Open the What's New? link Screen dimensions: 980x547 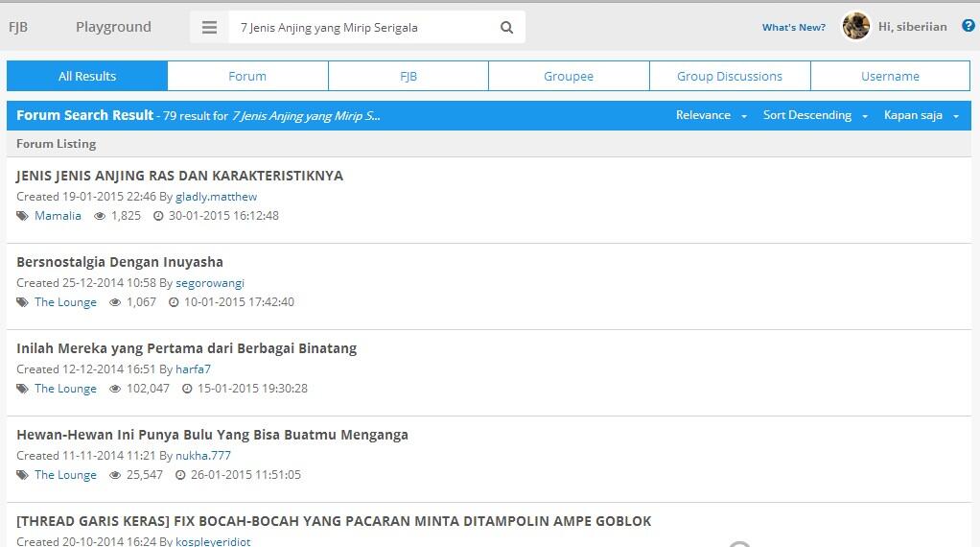[x=794, y=28]
